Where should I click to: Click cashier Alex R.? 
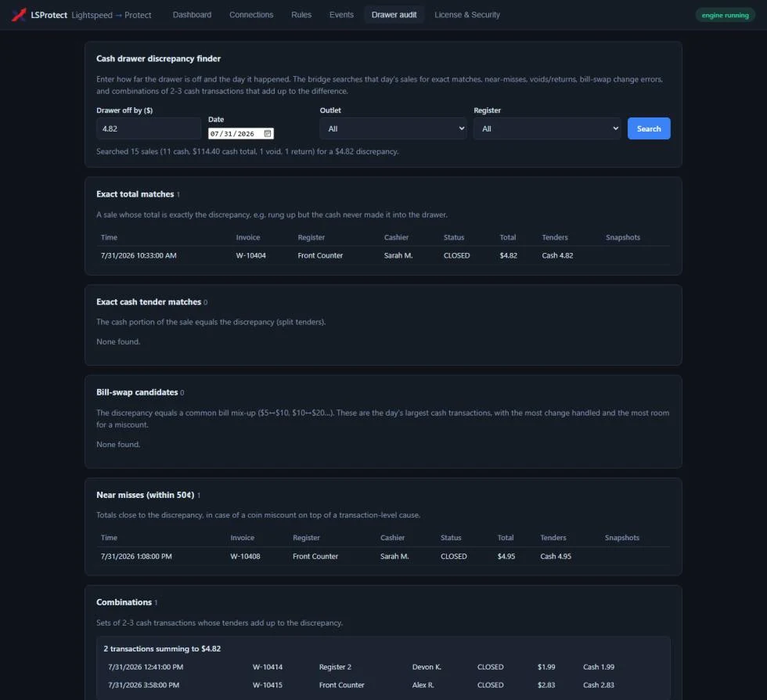[423, 685]
